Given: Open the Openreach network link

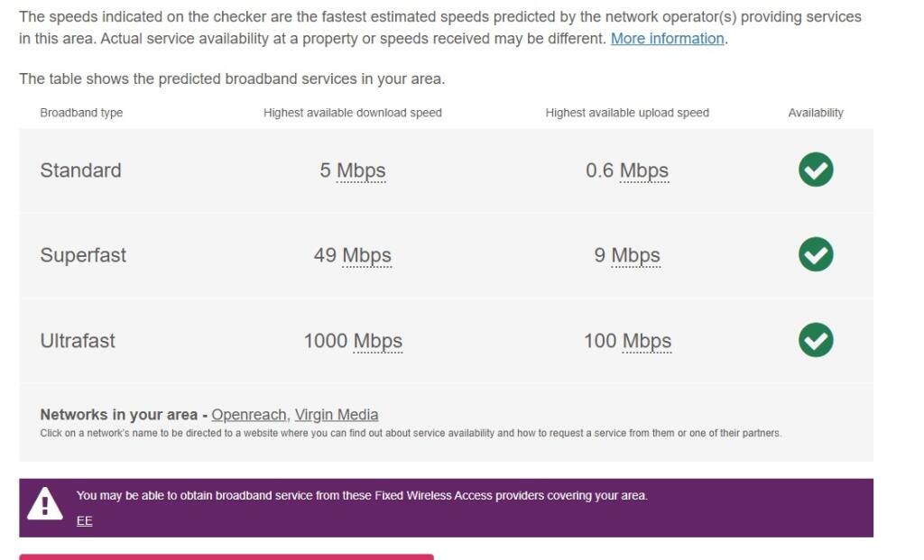Looking at the screenshot, I should 249,415.
